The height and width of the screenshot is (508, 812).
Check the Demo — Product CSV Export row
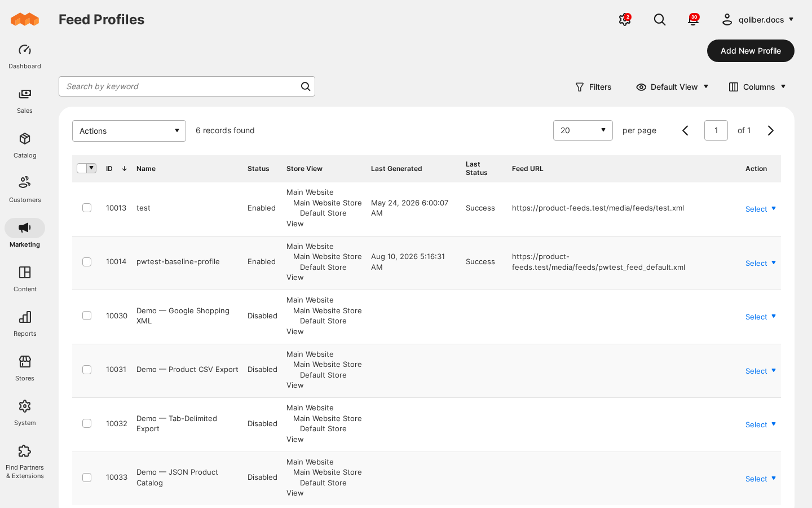coord(87,370)
